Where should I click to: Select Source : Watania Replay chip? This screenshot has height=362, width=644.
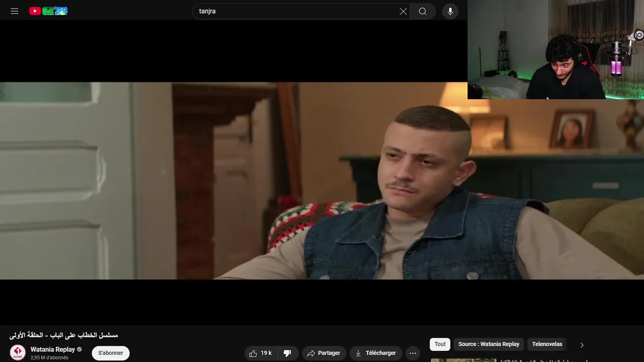coord(489,344)
